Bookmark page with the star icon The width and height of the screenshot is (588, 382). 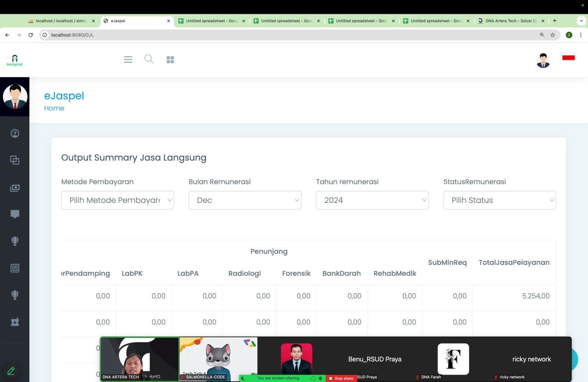pyautogui.click(x=552, y=35)
